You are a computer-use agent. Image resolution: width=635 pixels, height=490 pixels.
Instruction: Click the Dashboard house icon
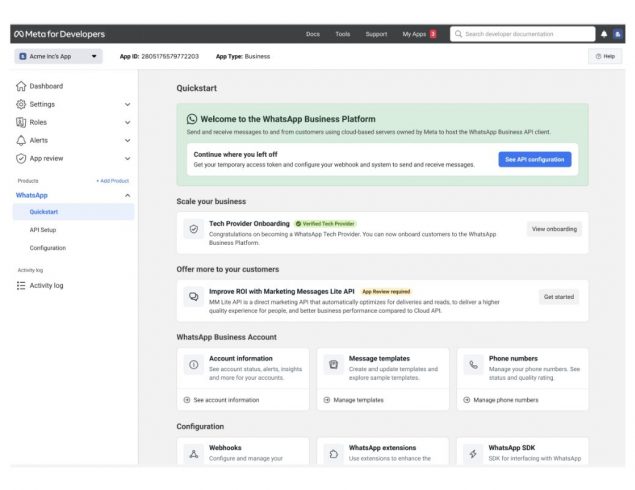[x=21, y=86]
